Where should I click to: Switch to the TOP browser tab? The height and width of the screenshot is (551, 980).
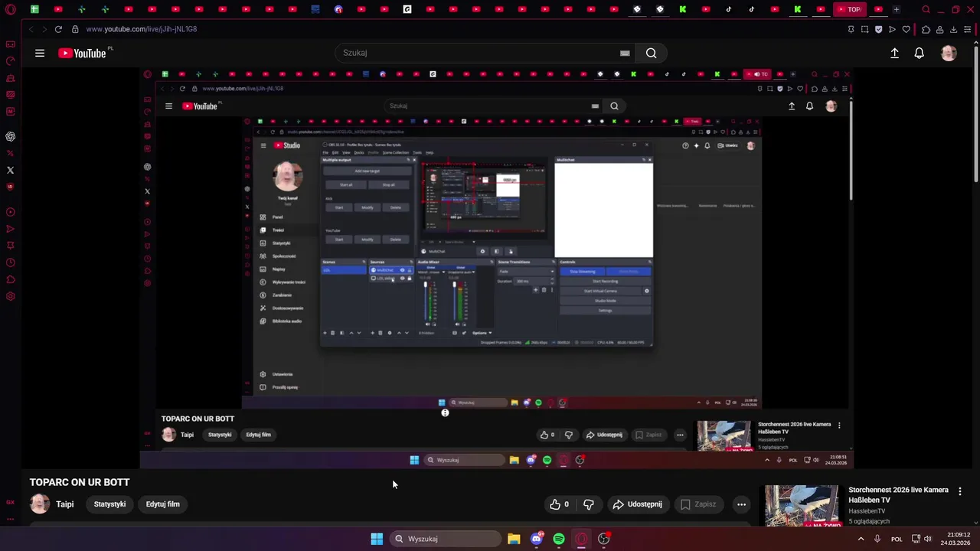tap(849, 10)
